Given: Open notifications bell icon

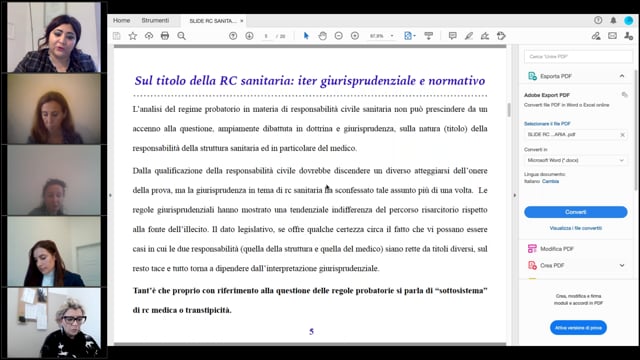Looking at the screenshot, I should click(x=613, y=20).
